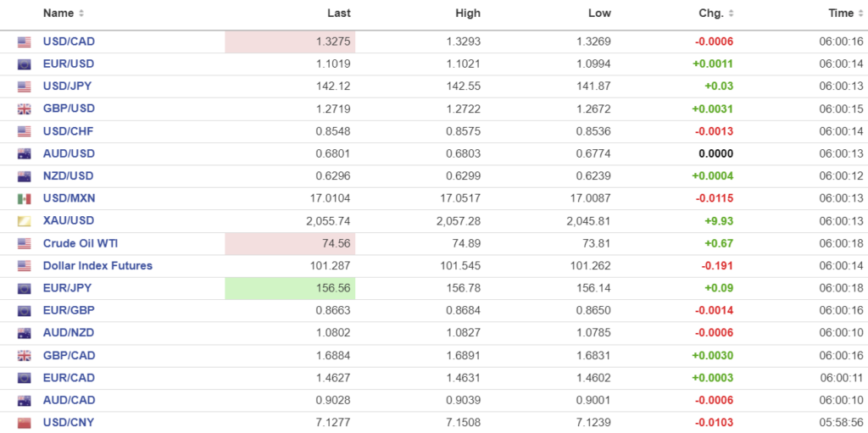Open the GBP/CAD pair link

[x=69, y=355]
